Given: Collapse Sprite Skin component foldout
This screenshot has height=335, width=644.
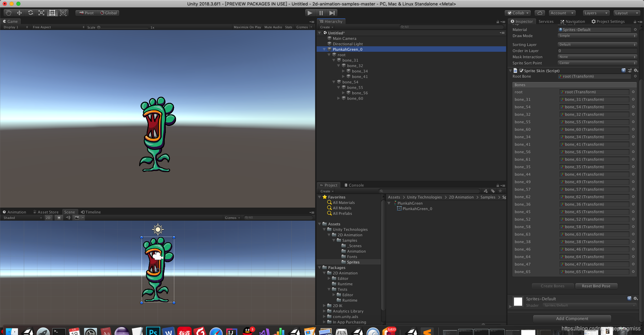Looking at the screenshot, I should pos(511,71).
